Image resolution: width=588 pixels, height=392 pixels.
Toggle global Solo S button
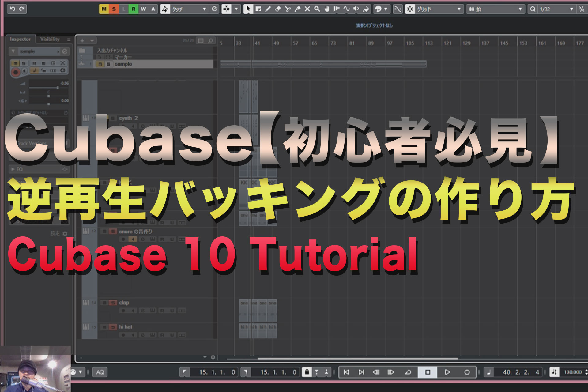[x=114, y=9]
